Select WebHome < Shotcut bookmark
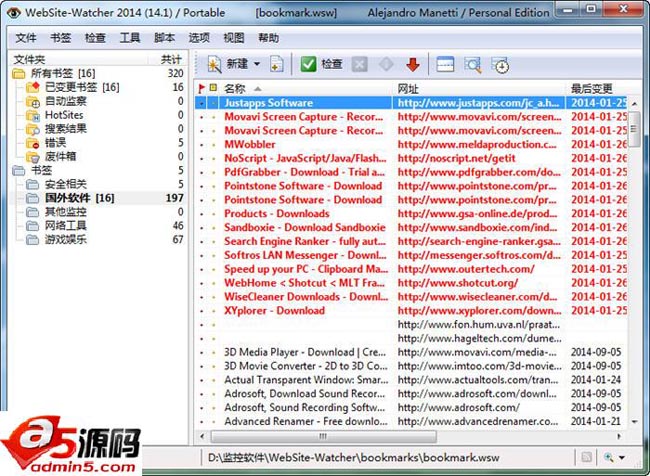 (x=304, y=283)
